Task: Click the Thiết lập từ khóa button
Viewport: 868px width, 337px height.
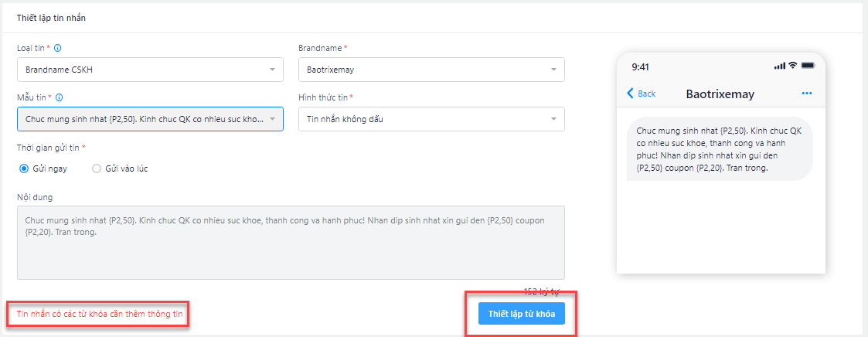Action: [522, 314]
